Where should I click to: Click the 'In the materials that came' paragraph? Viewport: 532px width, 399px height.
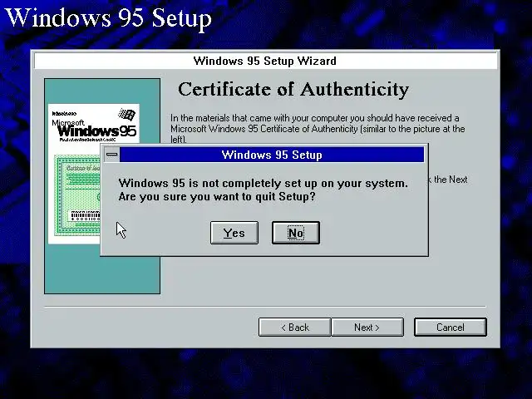point(318,129)
